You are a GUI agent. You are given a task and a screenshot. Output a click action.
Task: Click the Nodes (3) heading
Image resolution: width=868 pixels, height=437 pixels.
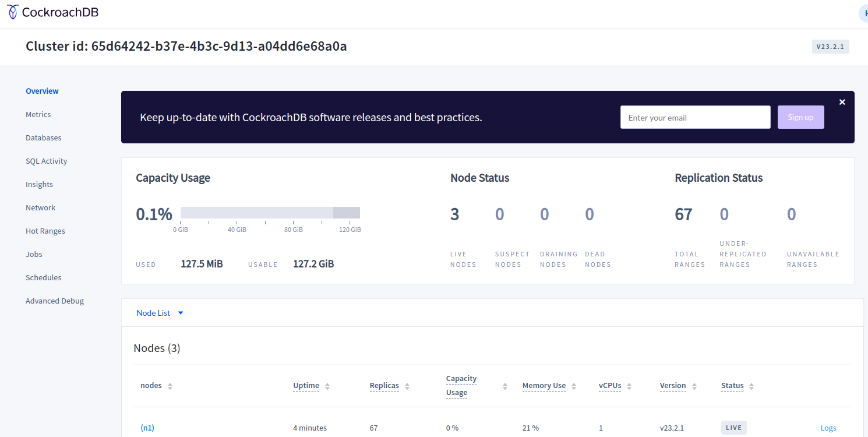click(157, 348)
